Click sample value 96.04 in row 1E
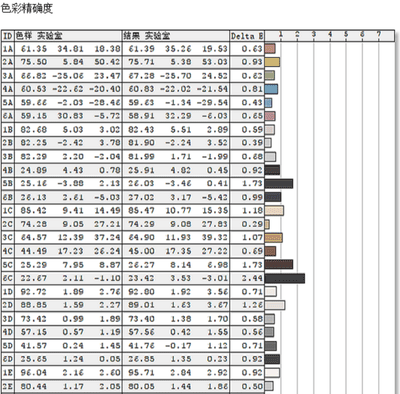This screenshot has height=394, width=400. point(34,373)
